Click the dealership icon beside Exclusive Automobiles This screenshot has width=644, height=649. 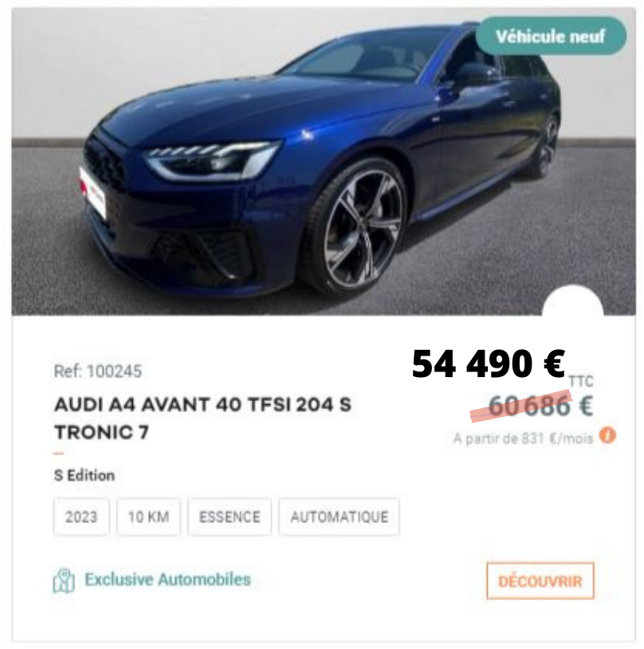[x=64, y=580]
